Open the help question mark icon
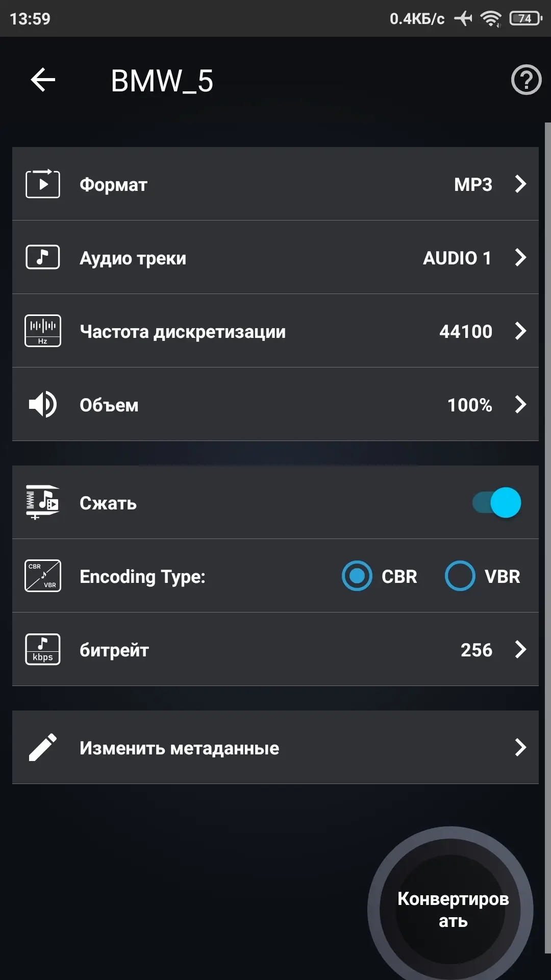 (526, 80)
